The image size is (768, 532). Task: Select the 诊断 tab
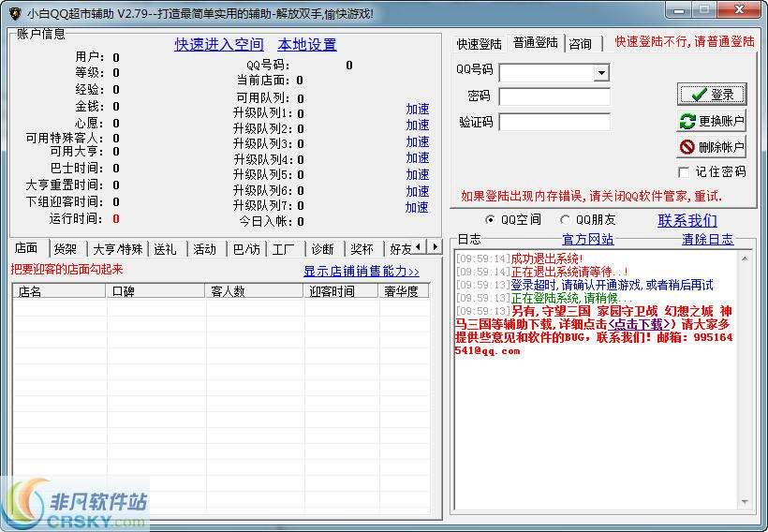pos(323,249)
